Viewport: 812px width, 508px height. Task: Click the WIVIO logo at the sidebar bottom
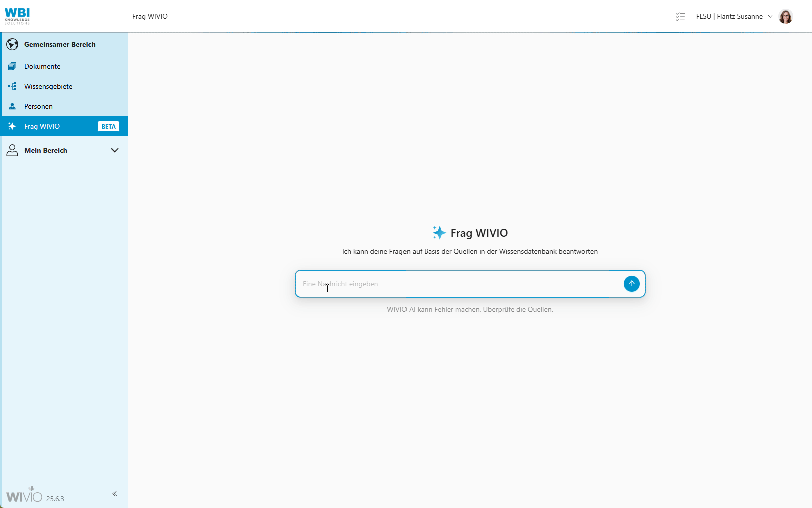24,495
